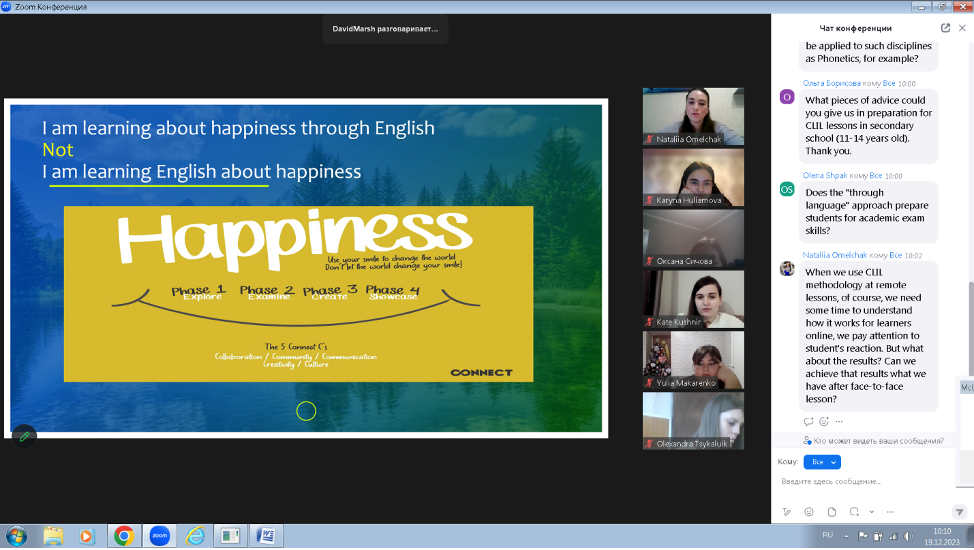This screenshot has height=550, width=974.
Task: Select Kate Kushnir's video thumbnail
Action: (x=693, y=298)
